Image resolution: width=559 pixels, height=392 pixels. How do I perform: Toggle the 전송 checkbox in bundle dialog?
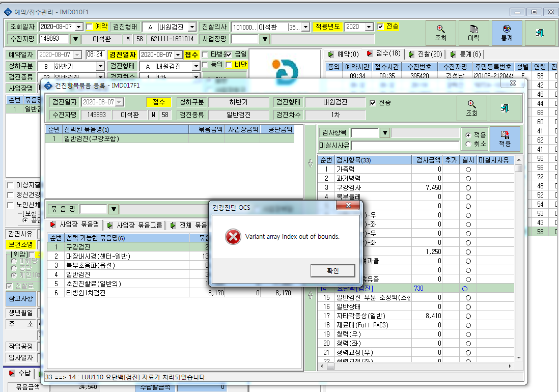click(373, 103)
